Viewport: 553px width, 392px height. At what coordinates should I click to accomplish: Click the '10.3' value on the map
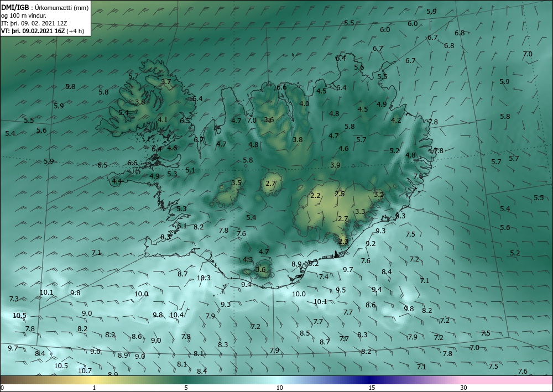tap(204, 278)
